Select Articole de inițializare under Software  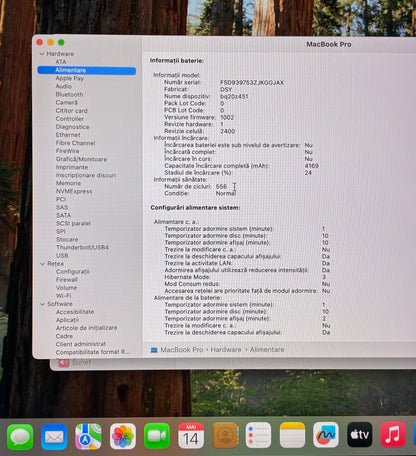pos(87,328)
